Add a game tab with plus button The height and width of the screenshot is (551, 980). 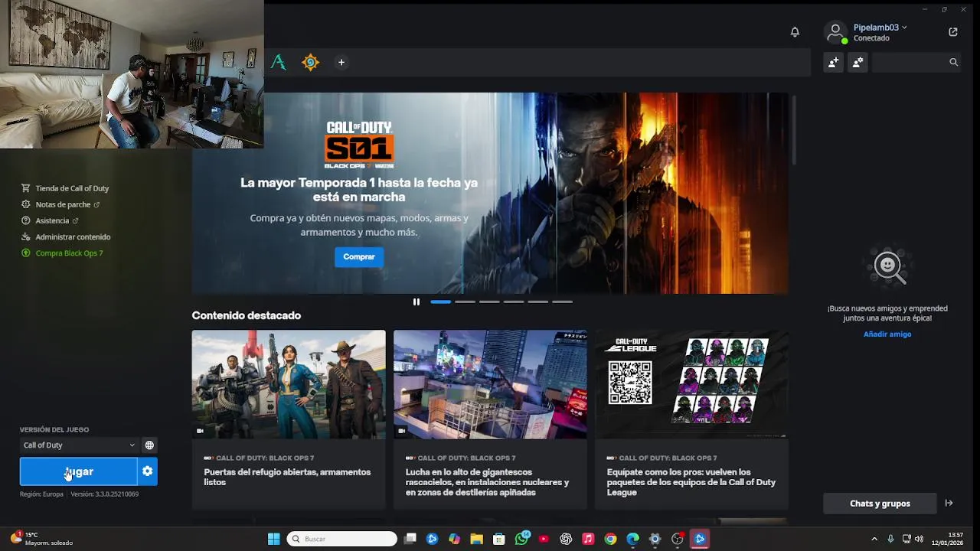(x=341, y=62)
